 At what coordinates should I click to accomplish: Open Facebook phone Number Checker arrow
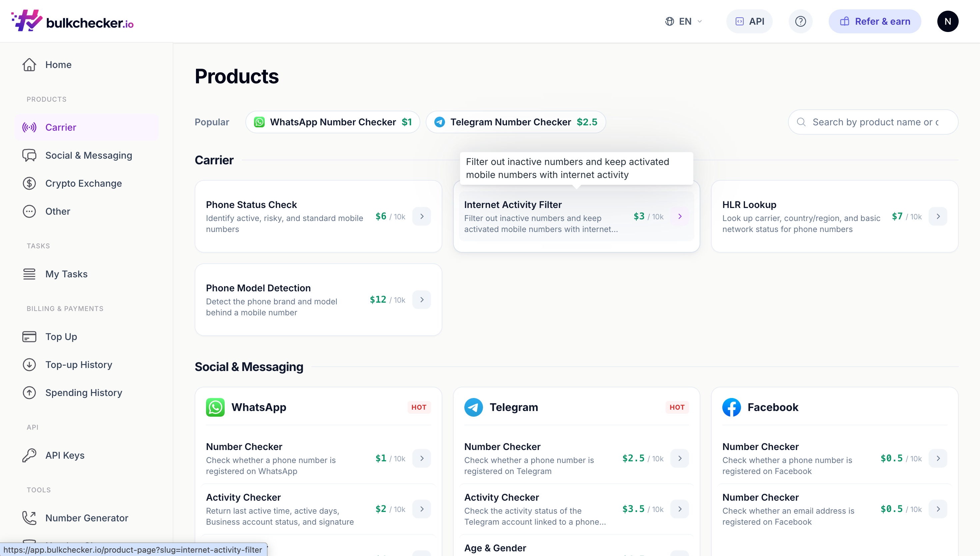(938, 458)
